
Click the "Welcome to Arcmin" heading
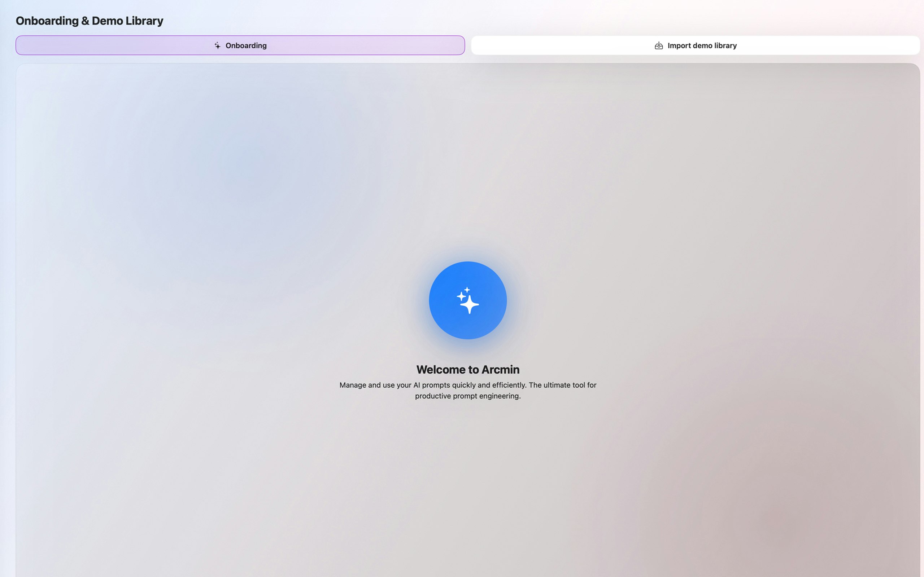[468, 369]
